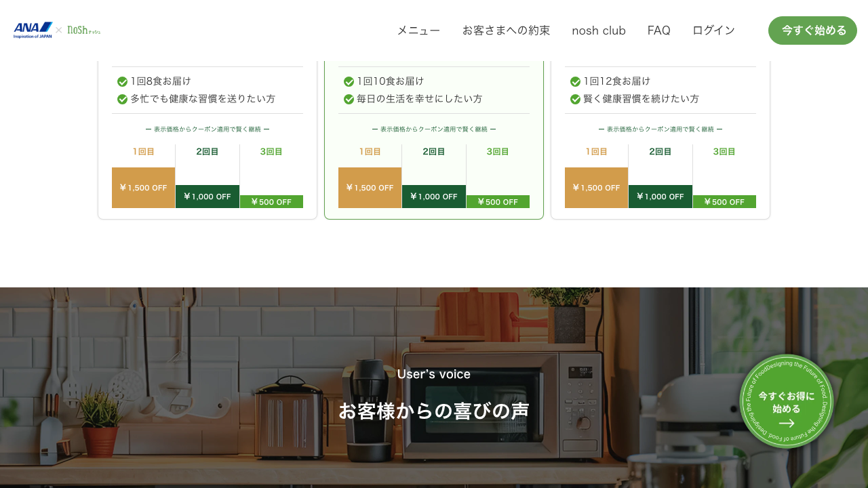Open the nosh club page link
Screen dimensions: 868x488
599,30
